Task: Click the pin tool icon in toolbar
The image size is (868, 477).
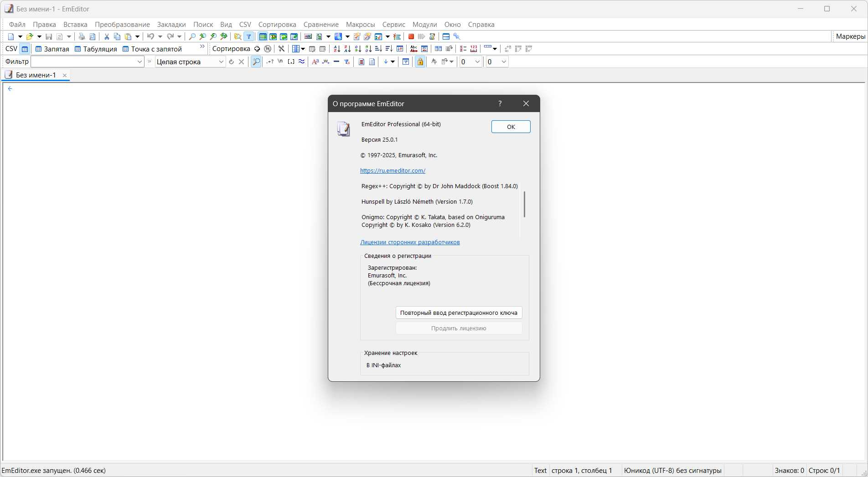Action: (457, 36)
